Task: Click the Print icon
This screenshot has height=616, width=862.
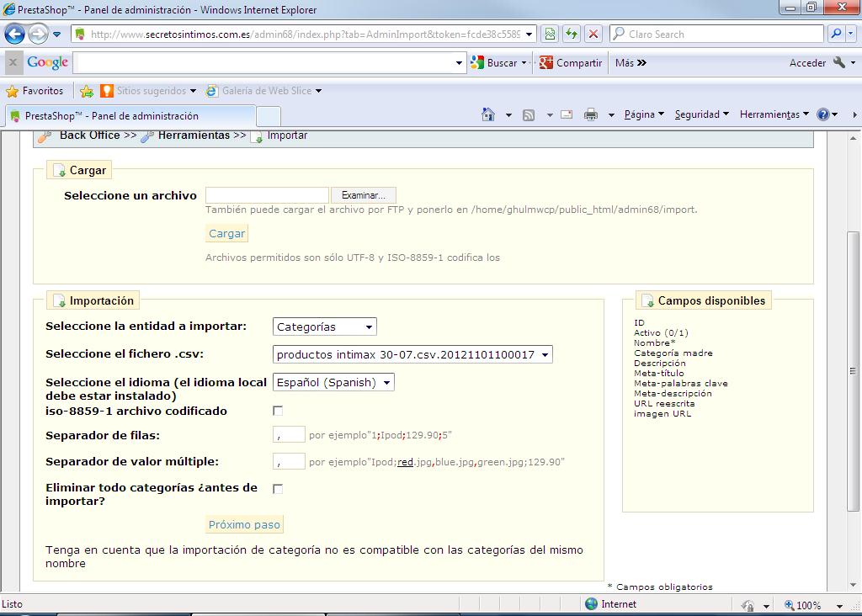Action: click(591, 114)
